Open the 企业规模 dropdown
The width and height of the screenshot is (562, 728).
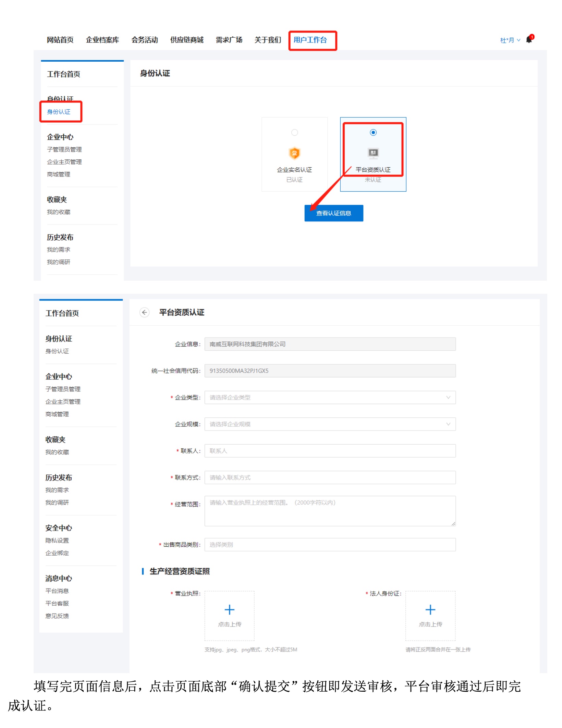coord(330,424)
